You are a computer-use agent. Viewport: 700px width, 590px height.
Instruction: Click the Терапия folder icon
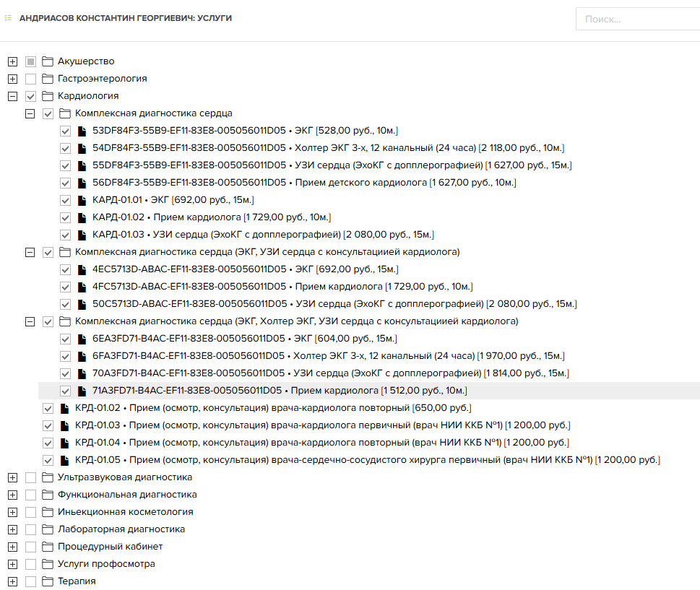coord(48,581)
